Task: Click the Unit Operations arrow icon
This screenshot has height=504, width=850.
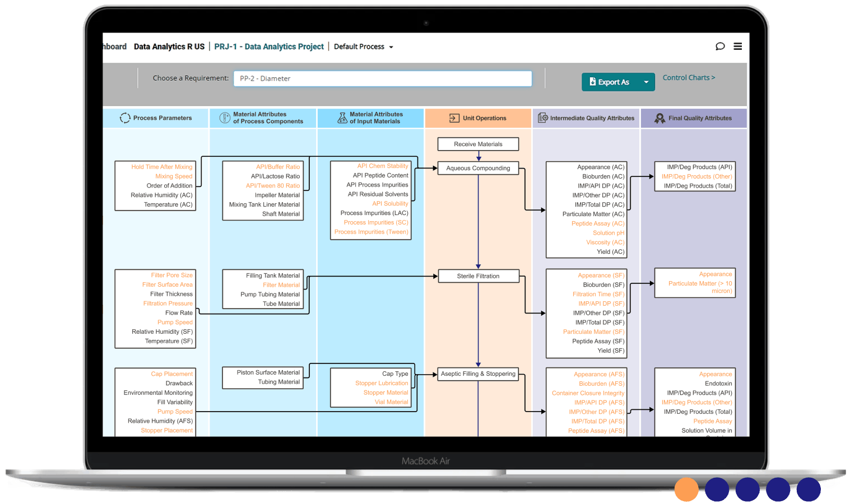Action: (x=454, y=118)
